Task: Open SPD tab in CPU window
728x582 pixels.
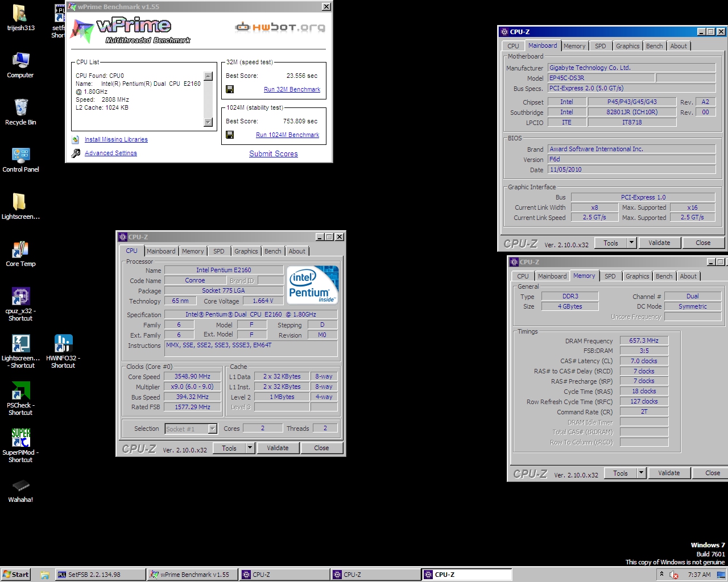Action: 219,251
